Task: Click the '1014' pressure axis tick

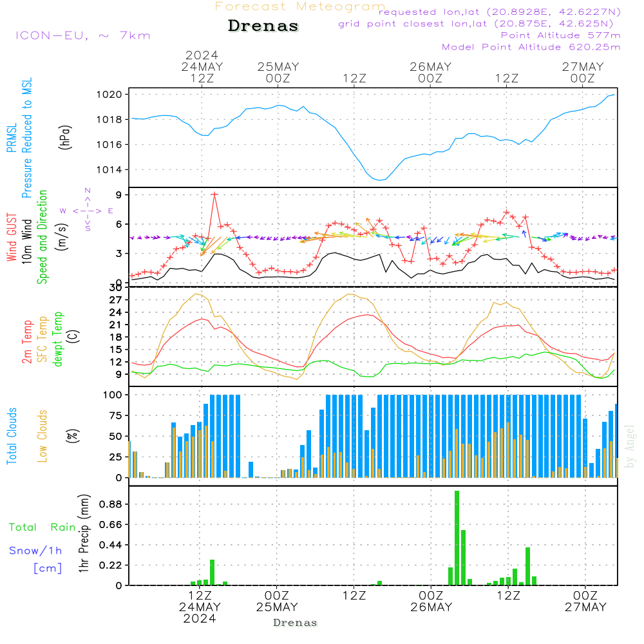Action: 109,169
